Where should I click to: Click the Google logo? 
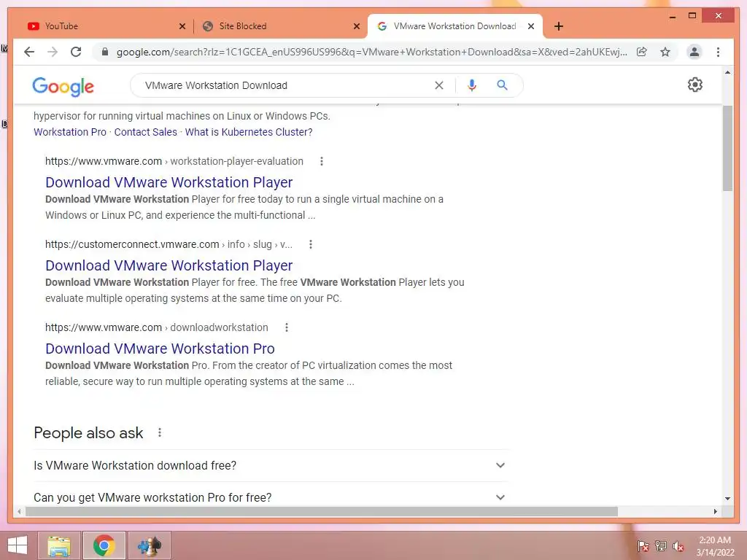pos(63,86)
